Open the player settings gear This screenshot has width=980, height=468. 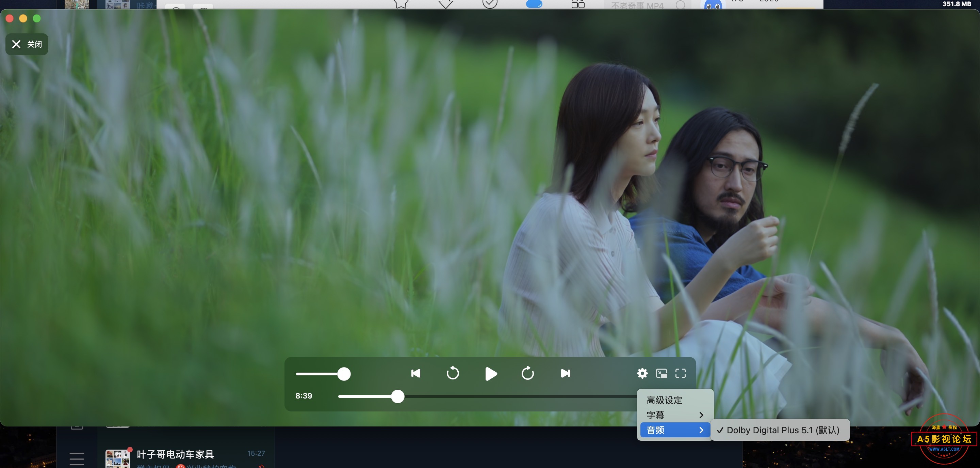(x=642, y=373)
